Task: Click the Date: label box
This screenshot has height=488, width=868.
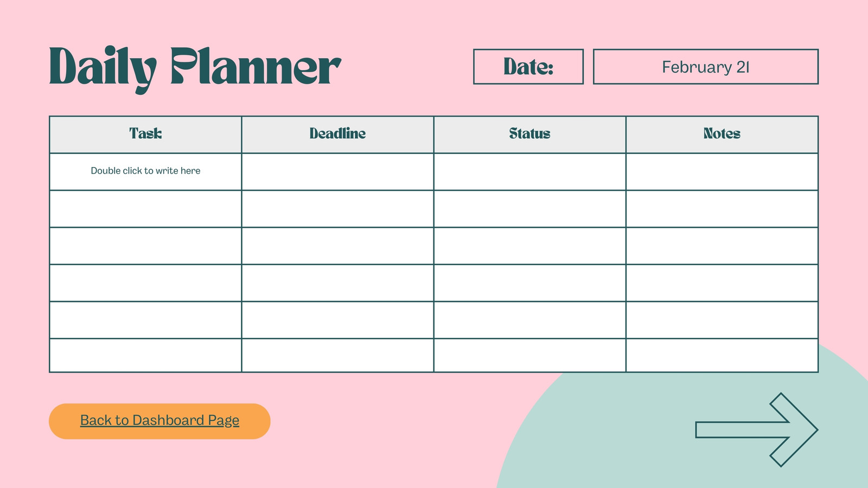Action: [528, 67]
